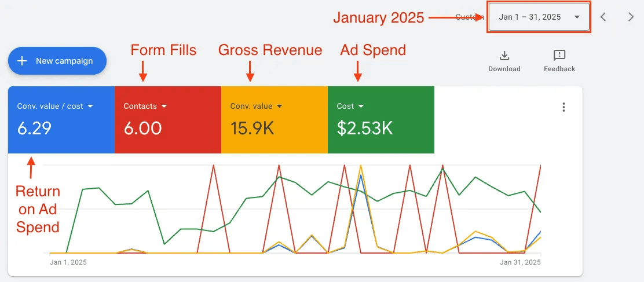The height and width of the screenshot is (282, 644).
Task: Go to next date range arrow
Action: point(631,17)
